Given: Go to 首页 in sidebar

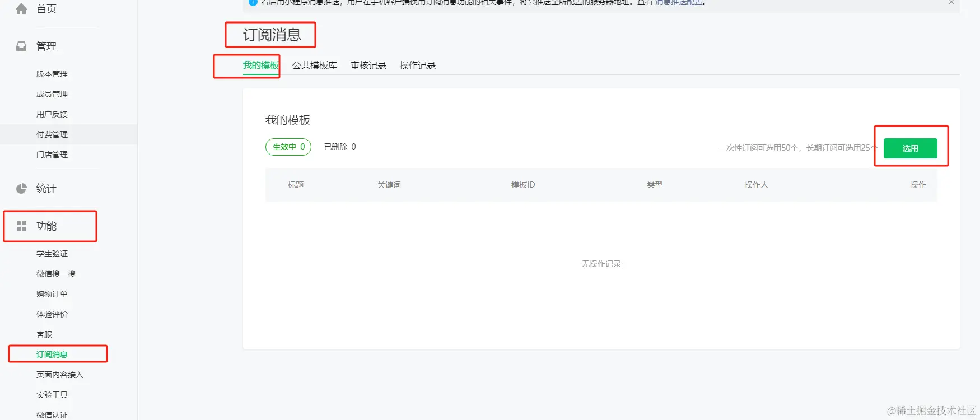Looking at the screenshot, I should (x=46, y=9).
